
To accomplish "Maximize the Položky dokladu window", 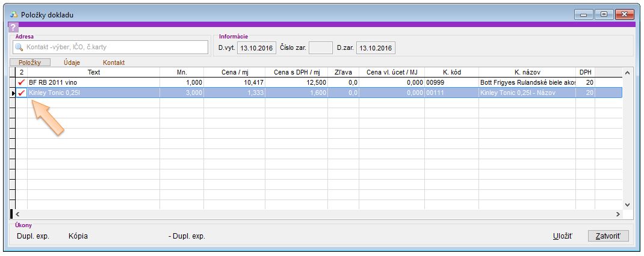I will coord(604,14).
